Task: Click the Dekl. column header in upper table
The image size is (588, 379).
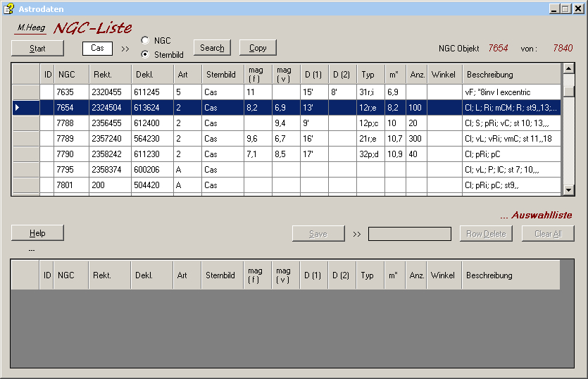Action: (152, 74)
